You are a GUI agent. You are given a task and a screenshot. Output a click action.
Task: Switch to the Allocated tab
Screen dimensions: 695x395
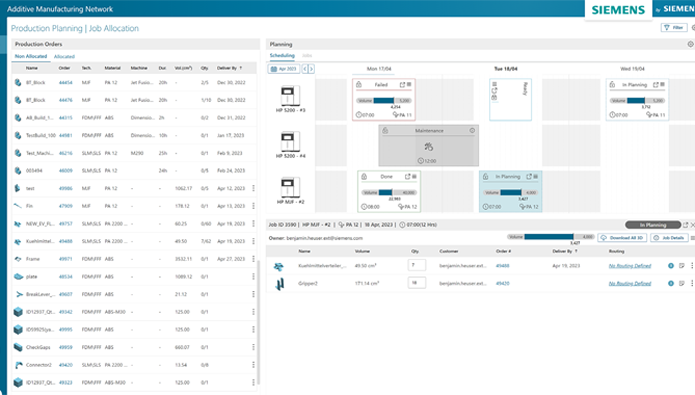point(64,56)
